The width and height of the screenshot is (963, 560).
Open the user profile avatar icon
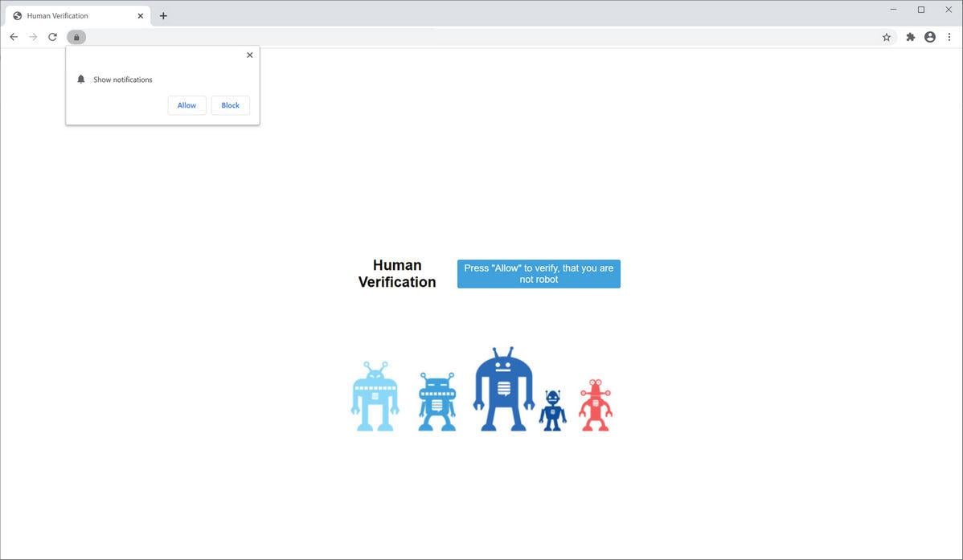point(929,36)
